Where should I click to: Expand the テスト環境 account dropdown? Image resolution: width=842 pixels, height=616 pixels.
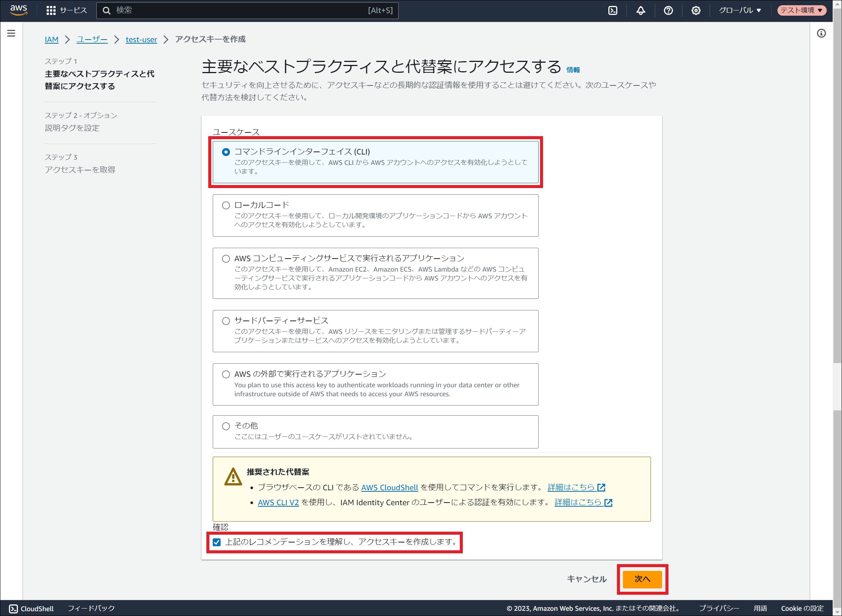(801, 10)
